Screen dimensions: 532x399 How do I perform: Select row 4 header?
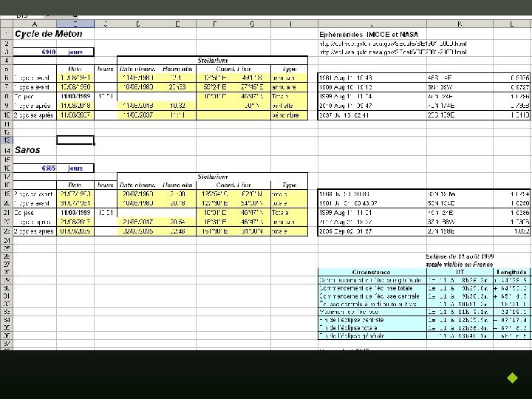coord(7,61)
